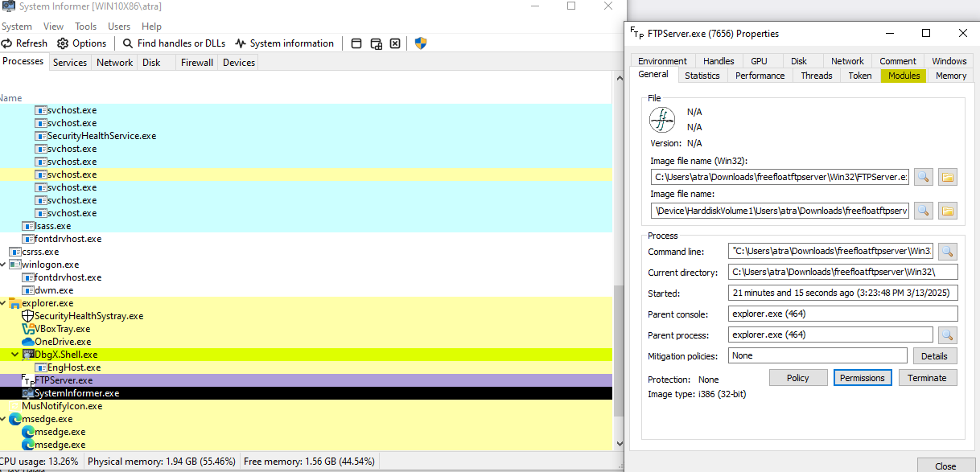Open the Modules tab in Properties
The height and width of the screenshot is (472, 980).
point(904,76)
